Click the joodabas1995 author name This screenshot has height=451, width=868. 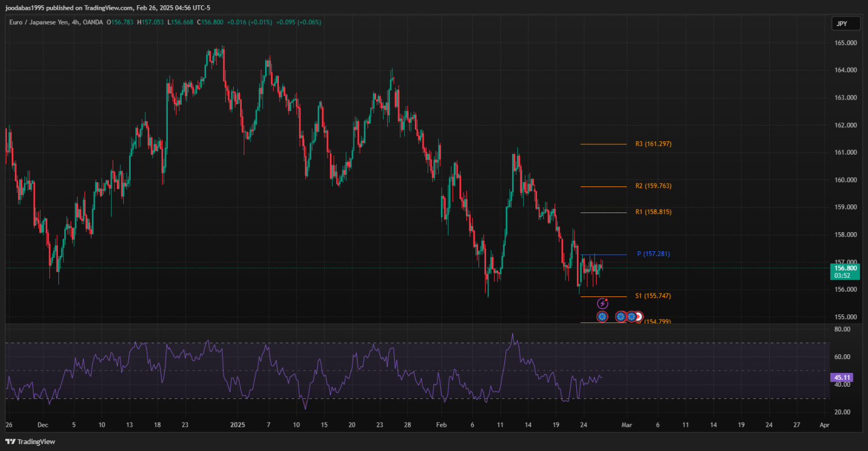click(x=27, y=9)
